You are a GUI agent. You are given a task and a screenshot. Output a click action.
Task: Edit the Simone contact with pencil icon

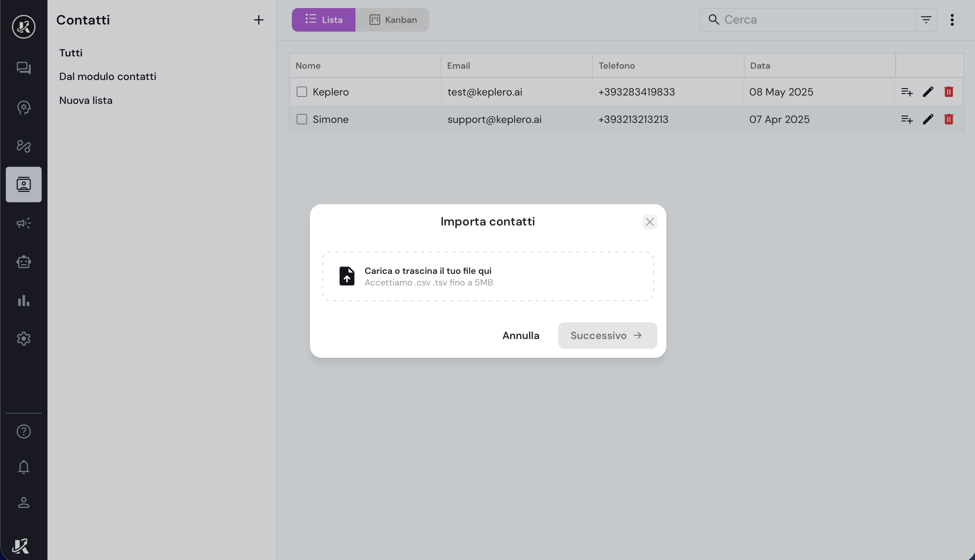coord(928,119)
